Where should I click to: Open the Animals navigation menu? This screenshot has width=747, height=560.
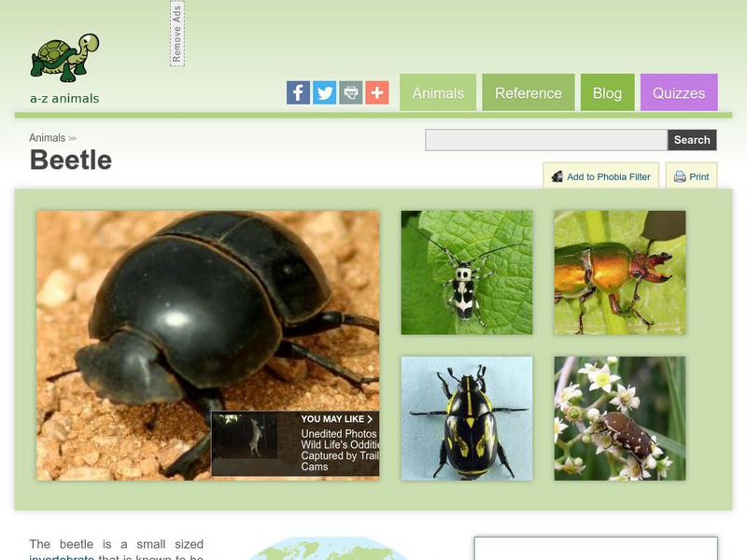coord(438,92)
